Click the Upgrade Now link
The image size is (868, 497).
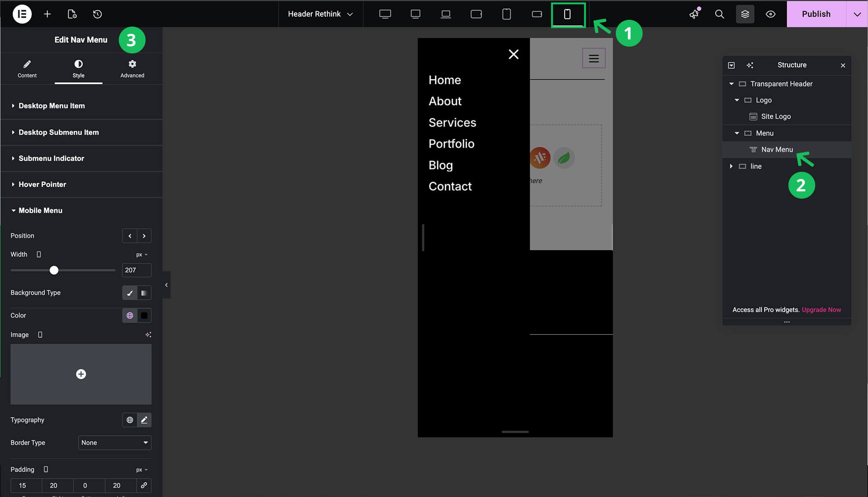(821, 310)
